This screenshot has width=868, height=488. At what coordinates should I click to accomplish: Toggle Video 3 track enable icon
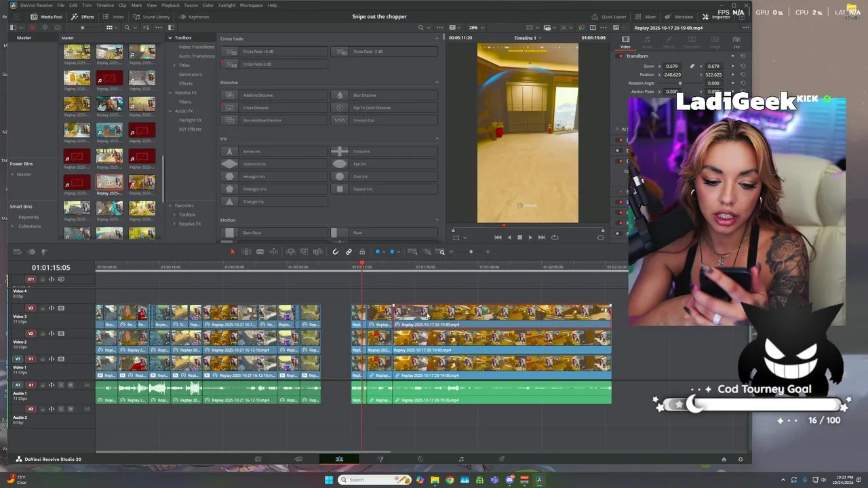pyautogui.click(x=61, y=308)
